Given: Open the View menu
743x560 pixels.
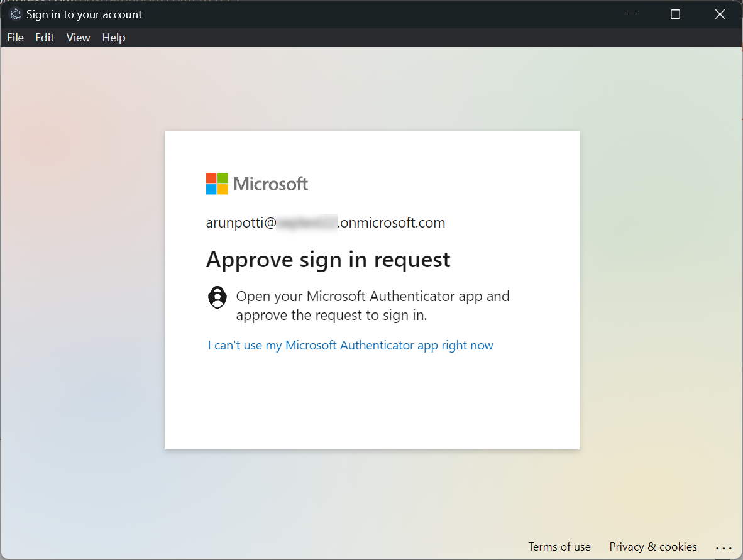Looking at the screenshot, I should tap(78, 38).
